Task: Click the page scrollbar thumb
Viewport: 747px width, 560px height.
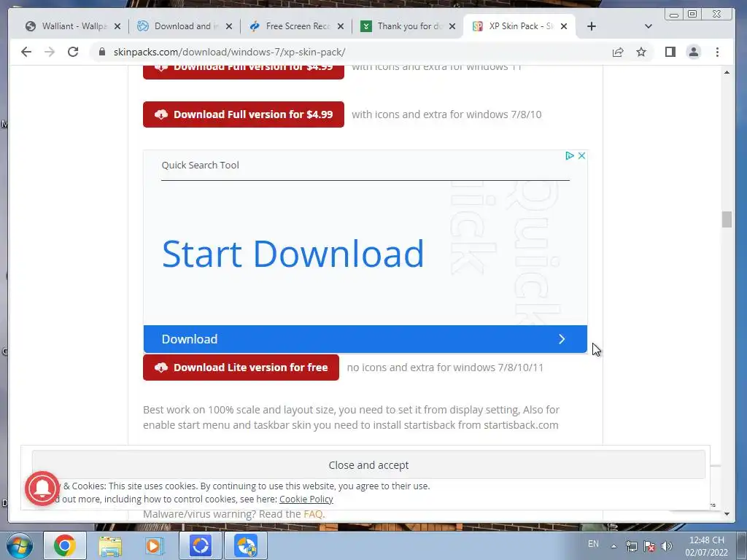Action: [x=727, y=219]
